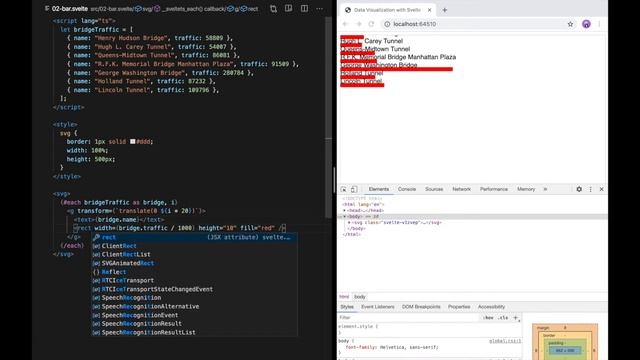Click the html breadcrumb in DevTools
This screenshot has width=640, height=360.
pos(344,297)
